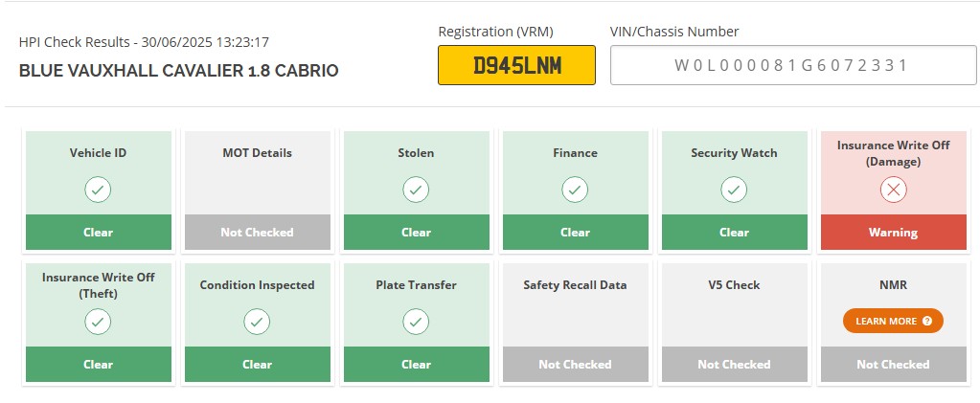The image size is (980, 403).
Task: Click the VIN/Chassis Number label
Action: tap(674, 32)
